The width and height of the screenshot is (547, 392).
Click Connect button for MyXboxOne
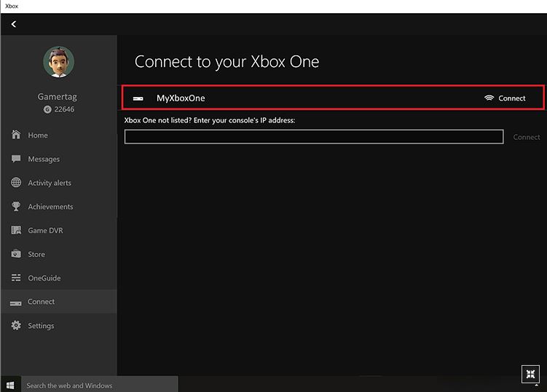[512, 98]
